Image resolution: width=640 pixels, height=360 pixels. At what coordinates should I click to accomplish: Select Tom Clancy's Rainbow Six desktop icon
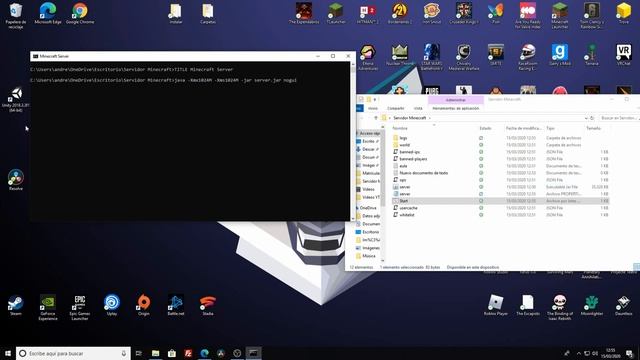click(592, 16)
